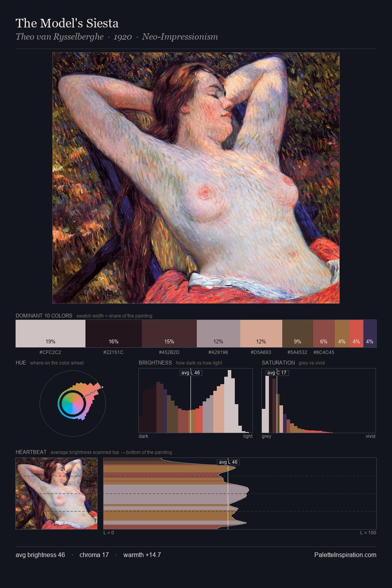392x588 pixels.
Task: Click the light label under brightness histogram
Action: coord(248,436)
